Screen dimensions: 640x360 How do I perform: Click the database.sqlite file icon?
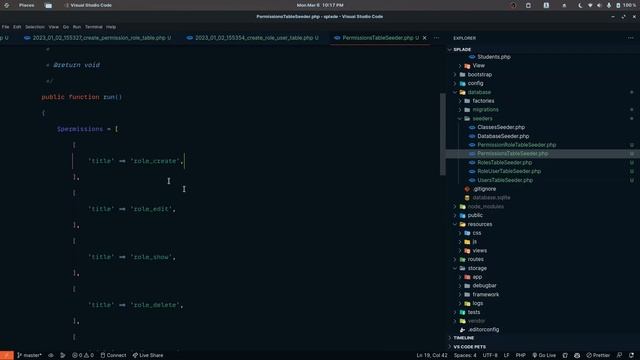[467, 198]
